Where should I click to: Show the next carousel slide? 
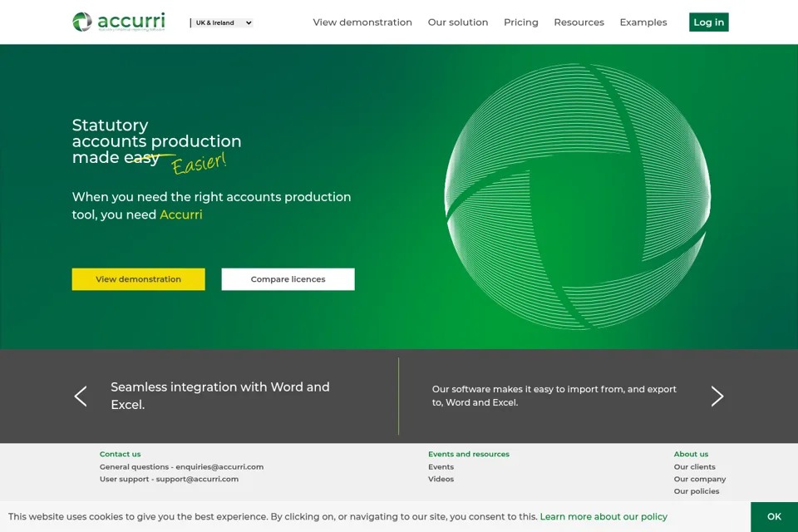pyautogui.click(x=717, y=396)
